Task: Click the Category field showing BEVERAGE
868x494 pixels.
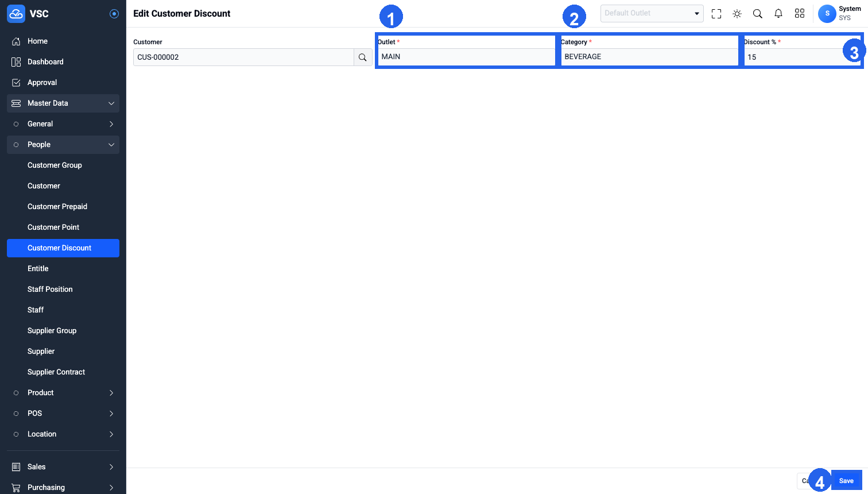Action: click(649, 57)
